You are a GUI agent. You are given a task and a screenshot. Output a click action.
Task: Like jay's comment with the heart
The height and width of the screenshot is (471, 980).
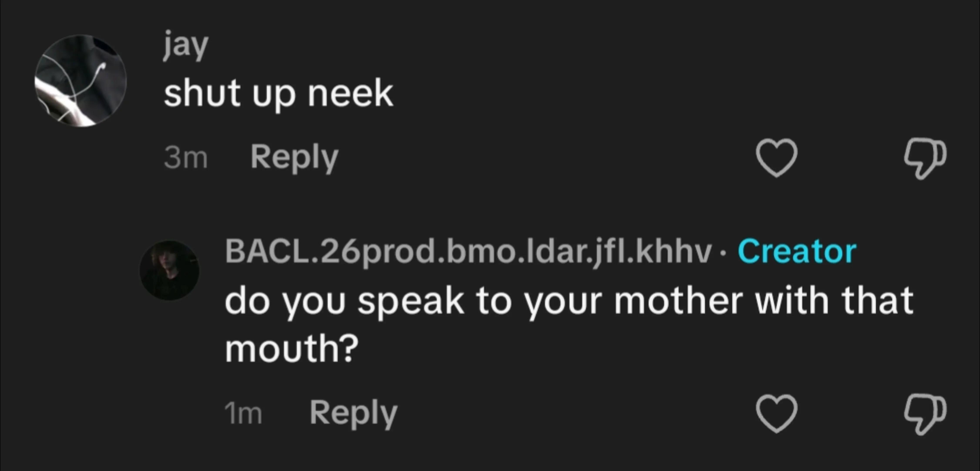coord(776,158)
